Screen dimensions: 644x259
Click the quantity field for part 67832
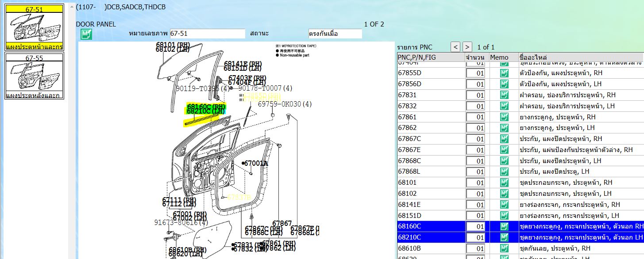click(476, 106)
